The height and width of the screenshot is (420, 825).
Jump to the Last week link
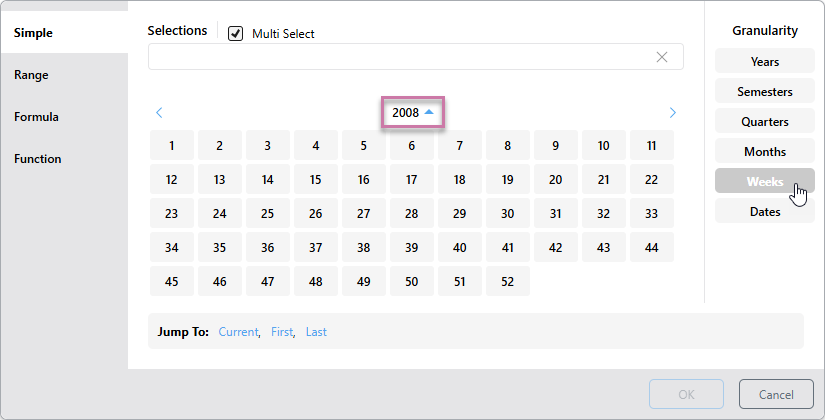pyautogui.click(x=316, y=332)
